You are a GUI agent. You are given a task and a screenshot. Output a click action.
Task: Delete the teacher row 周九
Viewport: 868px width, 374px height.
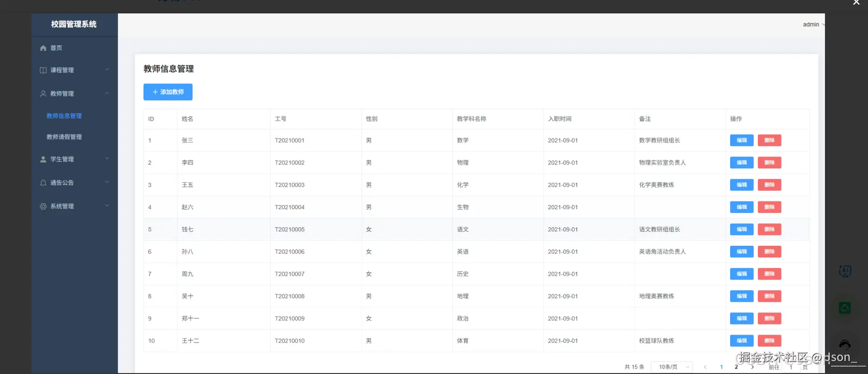coord(769,274)
